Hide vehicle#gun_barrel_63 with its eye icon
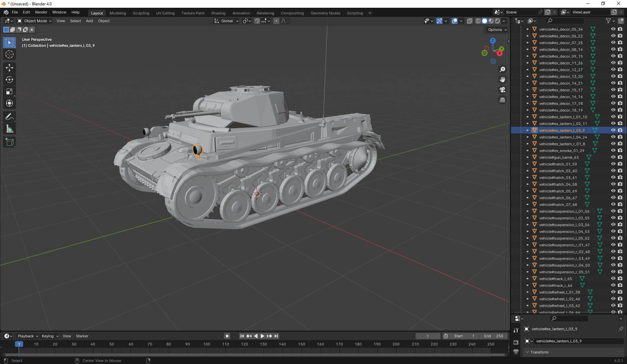Viewport: 627px width, 364px height. [x=613, y=157]
